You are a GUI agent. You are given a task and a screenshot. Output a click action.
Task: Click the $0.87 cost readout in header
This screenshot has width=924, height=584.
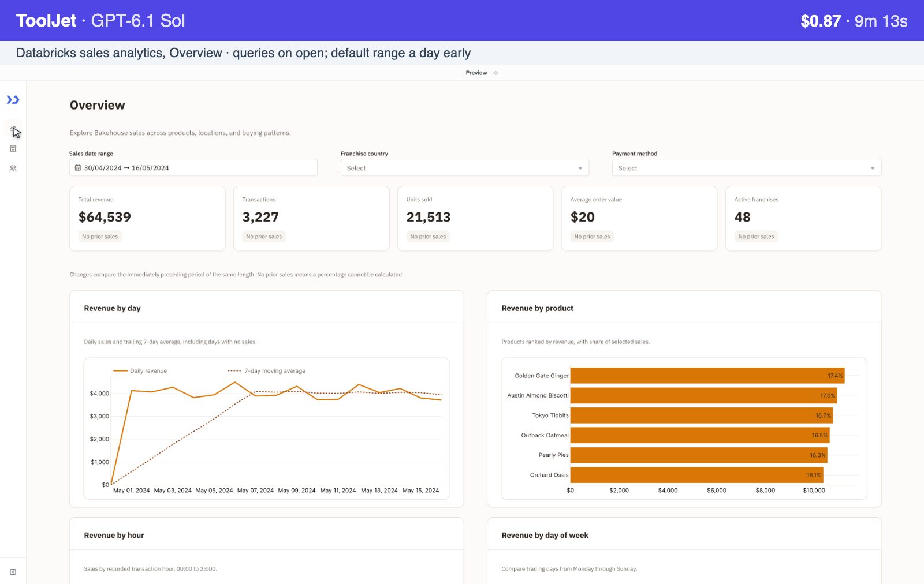point(820,21)
